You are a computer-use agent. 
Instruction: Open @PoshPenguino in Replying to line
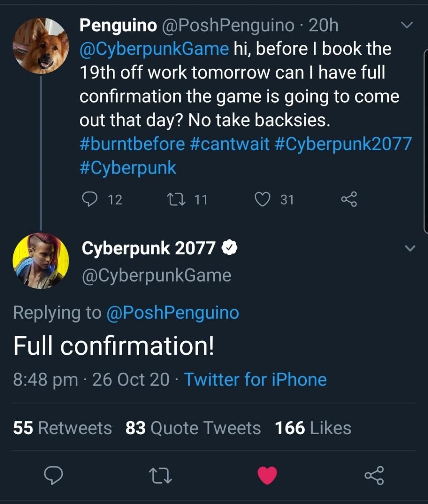point(173,312)
